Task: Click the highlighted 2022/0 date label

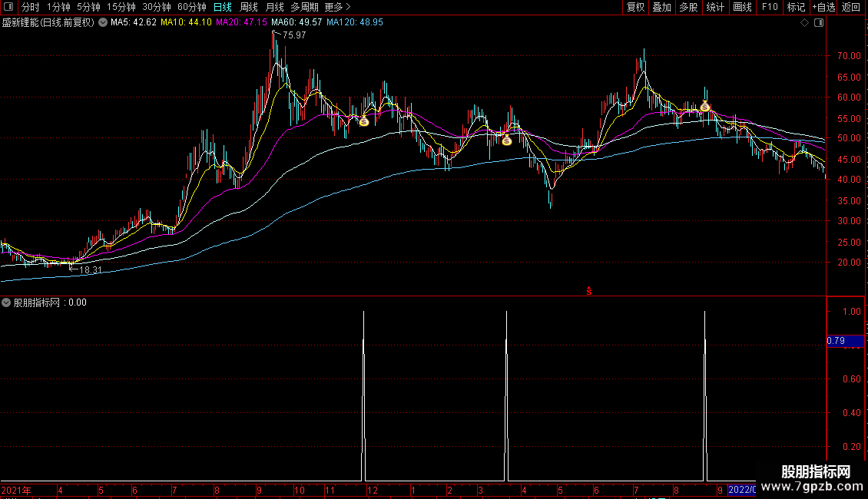Action: [x=742, y=490]
